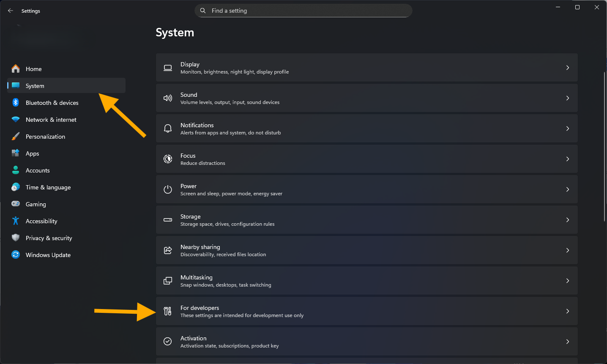Select the Notifications bell icon
Viewport: 607px width, 364px height.
click(167, 128)
